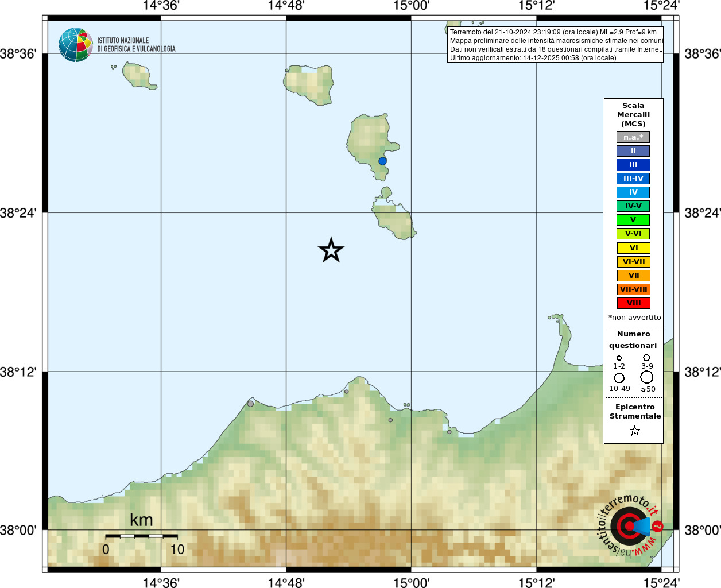
Task: Click the bright green V legend swatch
Action: [633, 220]
